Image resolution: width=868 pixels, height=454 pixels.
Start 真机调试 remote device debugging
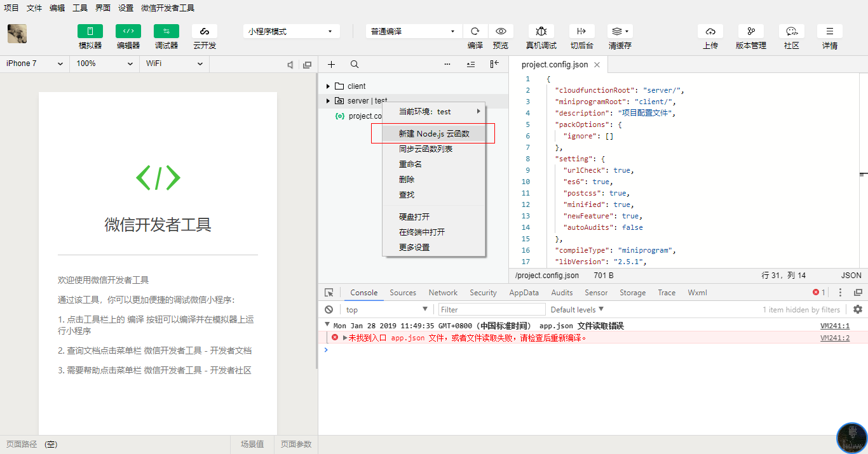541,31
